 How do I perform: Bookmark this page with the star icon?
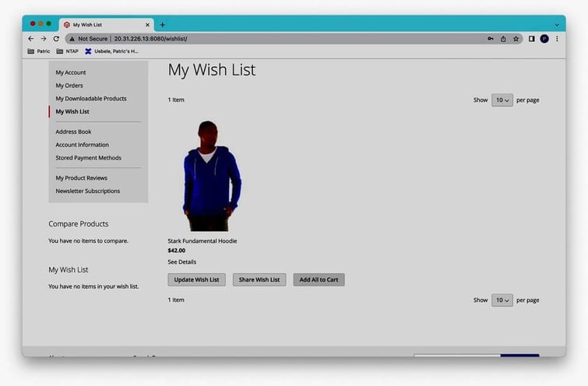516,38
